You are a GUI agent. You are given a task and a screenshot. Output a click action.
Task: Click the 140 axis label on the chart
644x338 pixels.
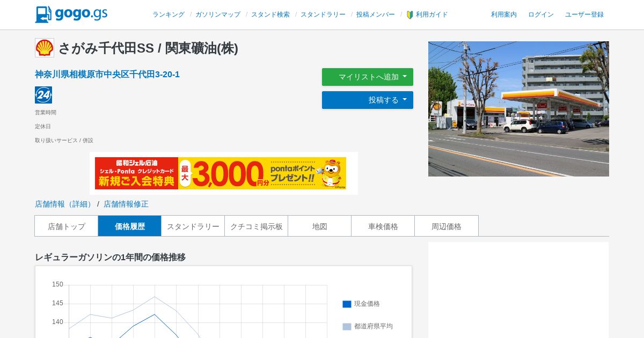coord(57,322)
